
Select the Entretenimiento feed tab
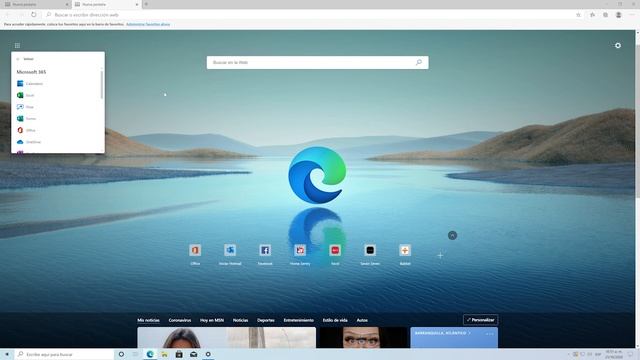point(299,320)
